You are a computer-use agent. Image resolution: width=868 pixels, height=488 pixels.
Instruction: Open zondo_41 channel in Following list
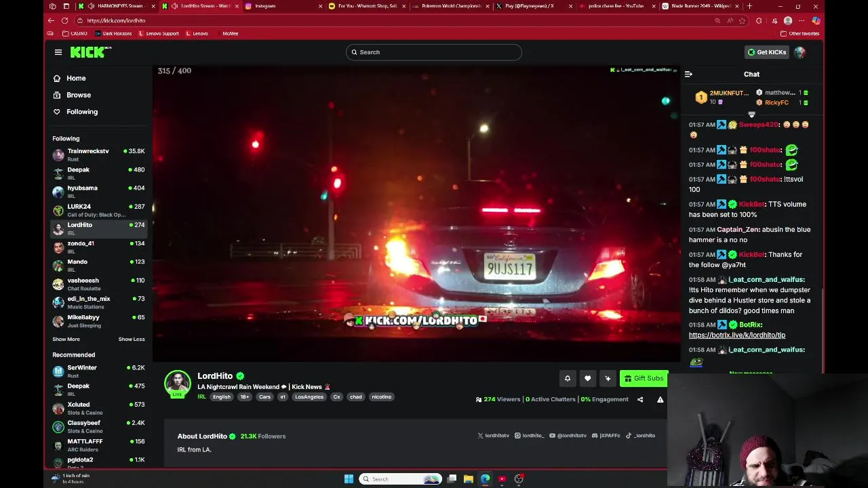99,247
